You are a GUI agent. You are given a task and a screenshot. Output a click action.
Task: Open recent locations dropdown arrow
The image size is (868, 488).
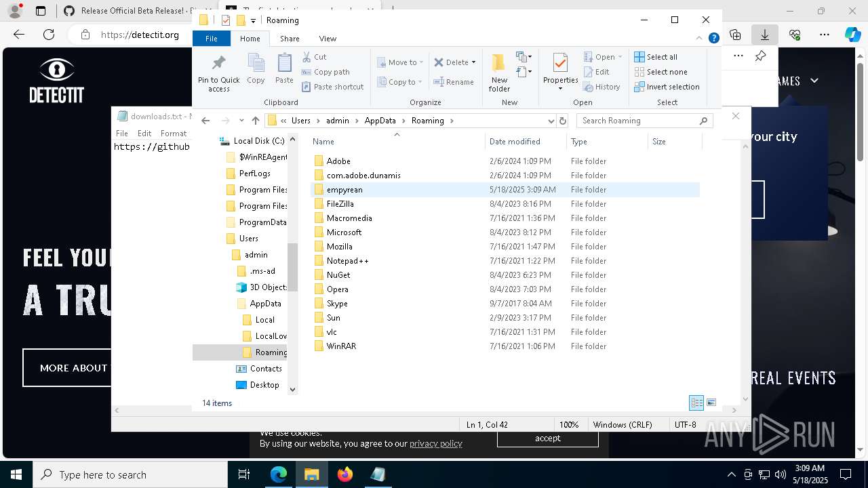241,121
